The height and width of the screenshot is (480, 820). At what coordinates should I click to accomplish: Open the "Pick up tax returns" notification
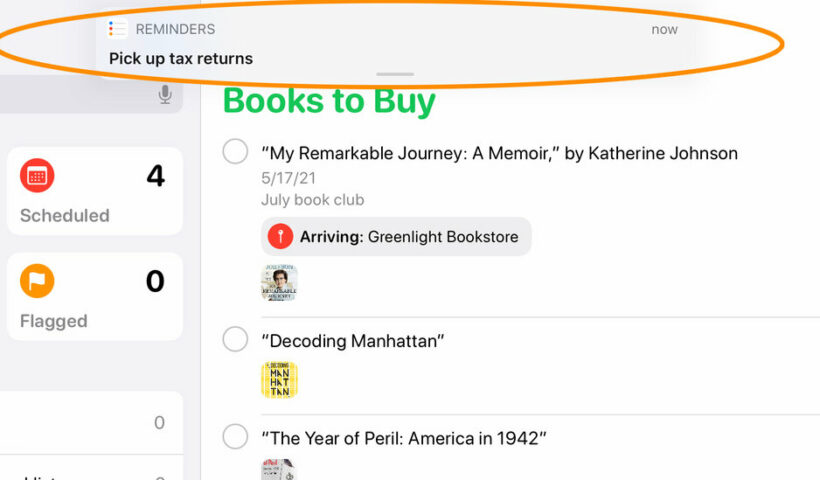click(x=180, y=58)
